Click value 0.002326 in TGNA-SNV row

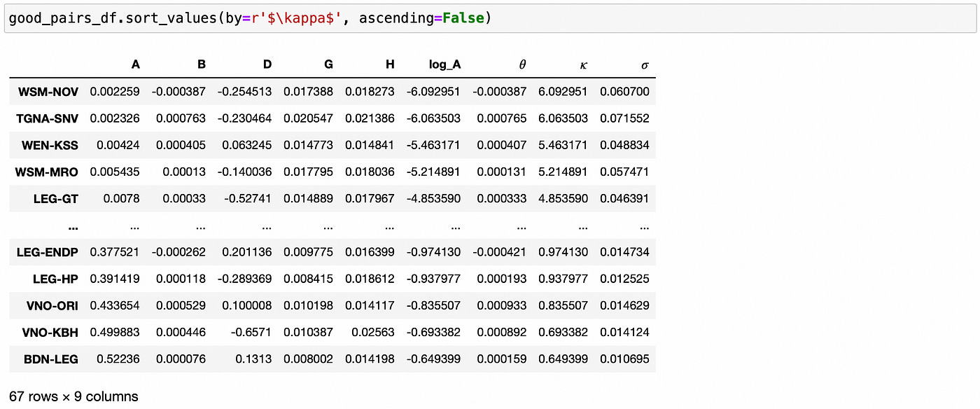pyautogui.click(x=115, y=118)
